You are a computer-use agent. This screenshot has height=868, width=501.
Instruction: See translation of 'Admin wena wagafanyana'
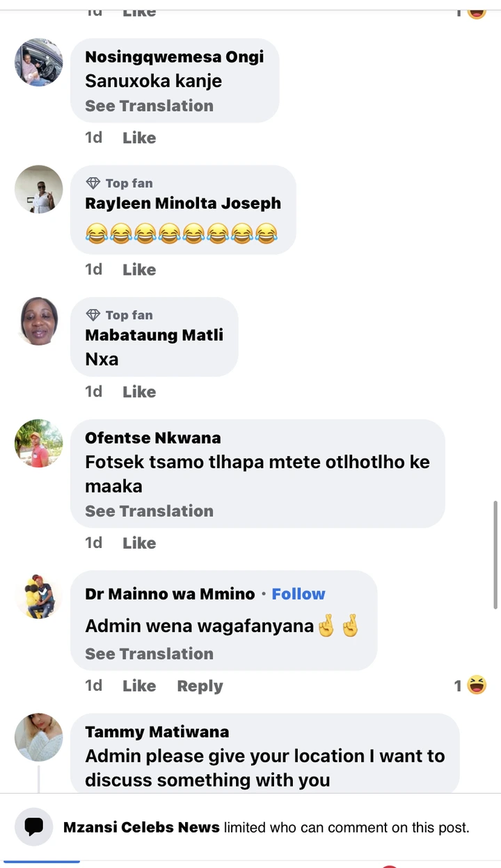pyautogui.click(x=149, y=654)
